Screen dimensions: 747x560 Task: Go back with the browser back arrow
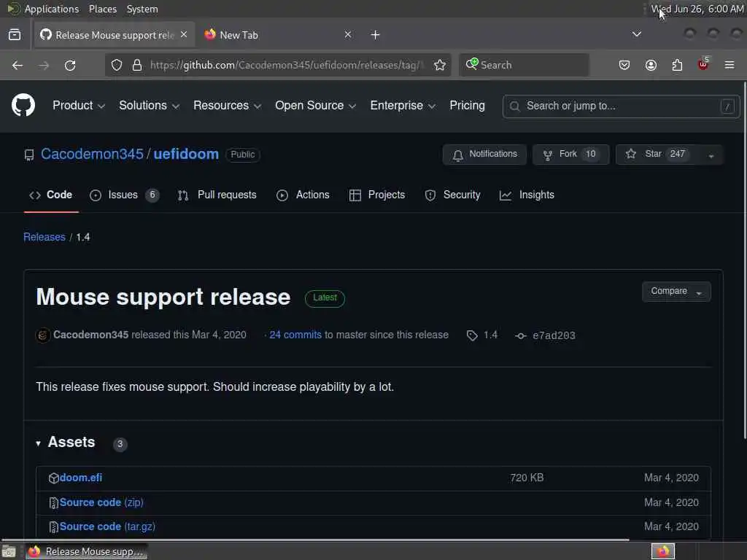pos(18,65)
